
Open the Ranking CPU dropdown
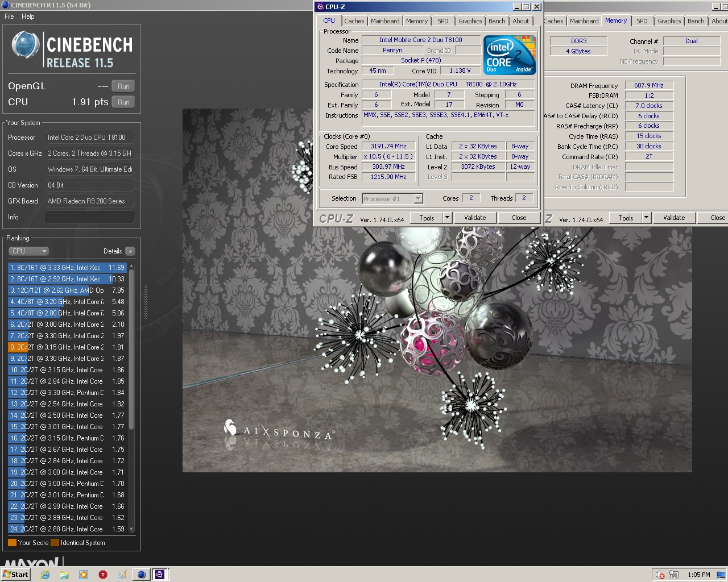[28, 251]
